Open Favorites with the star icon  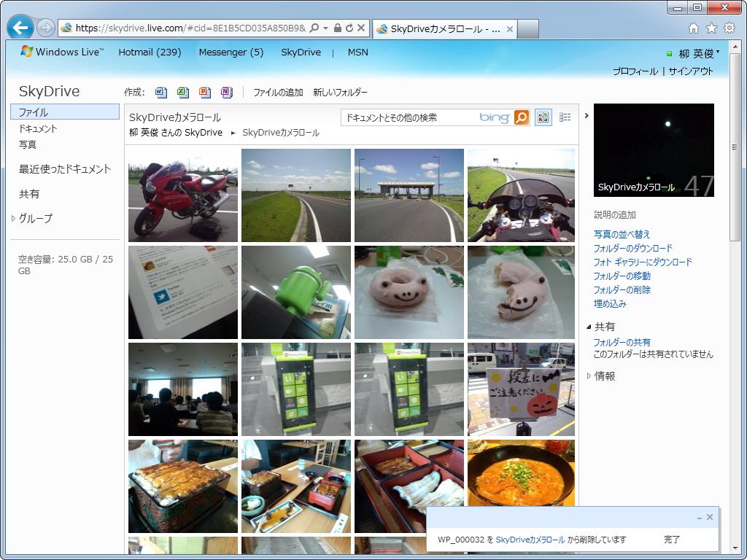click(711, 28)
